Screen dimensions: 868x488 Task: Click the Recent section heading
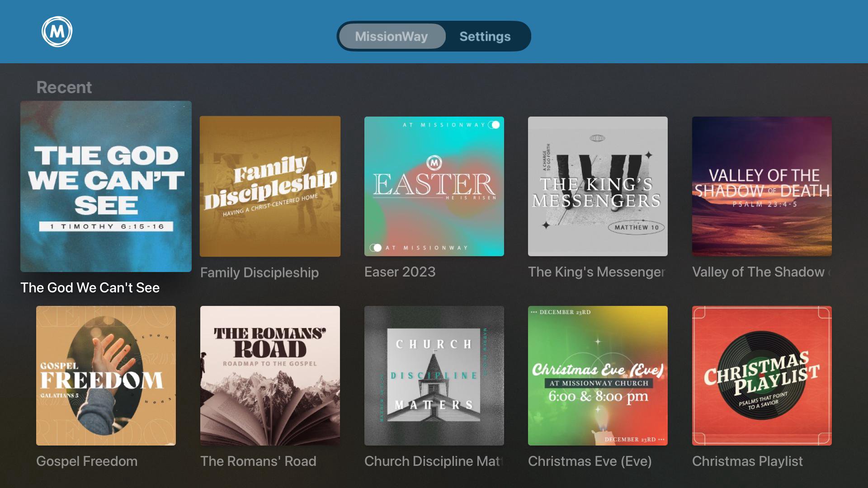(x=64, y=87)
